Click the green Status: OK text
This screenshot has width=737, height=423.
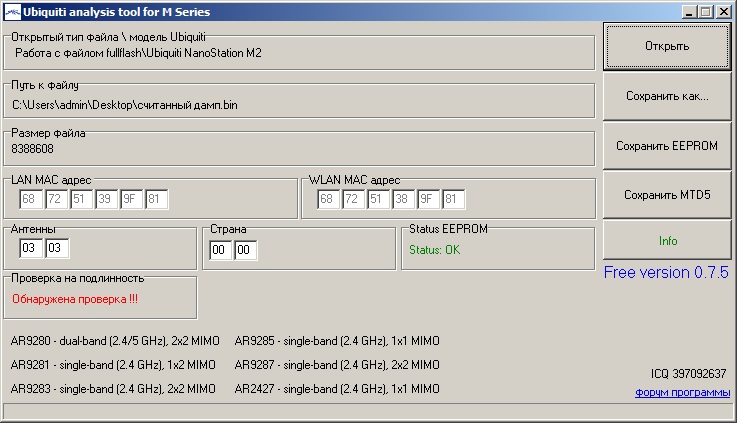(434, 250)
